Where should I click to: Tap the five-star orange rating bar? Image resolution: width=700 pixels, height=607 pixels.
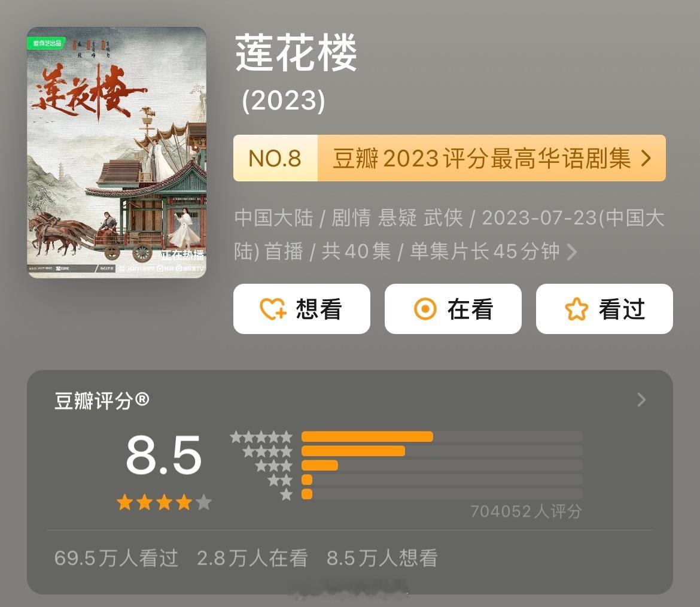click(367, 436)
